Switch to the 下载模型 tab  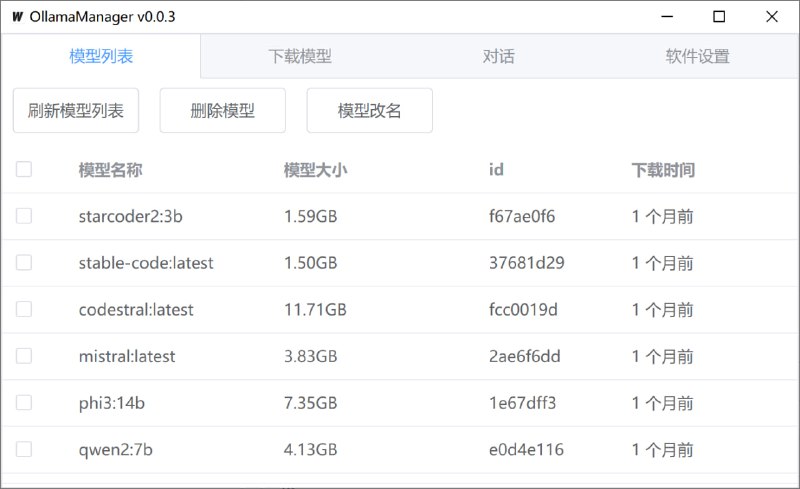(x=300, y=56)
